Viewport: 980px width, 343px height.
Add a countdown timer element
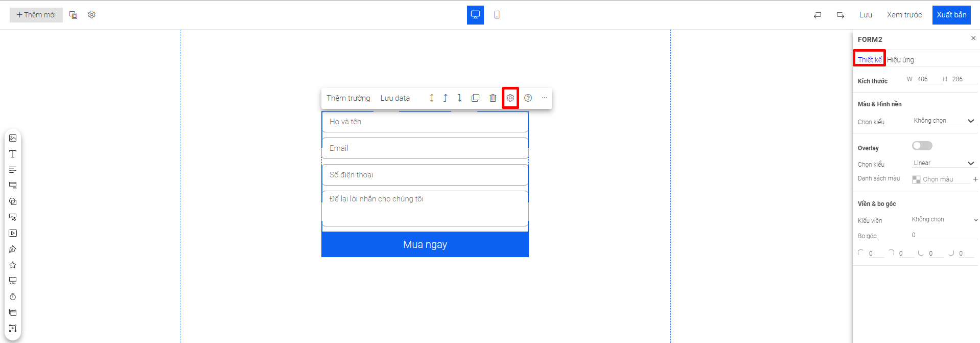[x=13, y=296]
